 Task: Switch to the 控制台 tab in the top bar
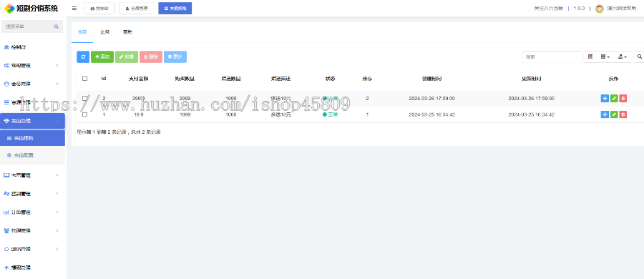99,8
